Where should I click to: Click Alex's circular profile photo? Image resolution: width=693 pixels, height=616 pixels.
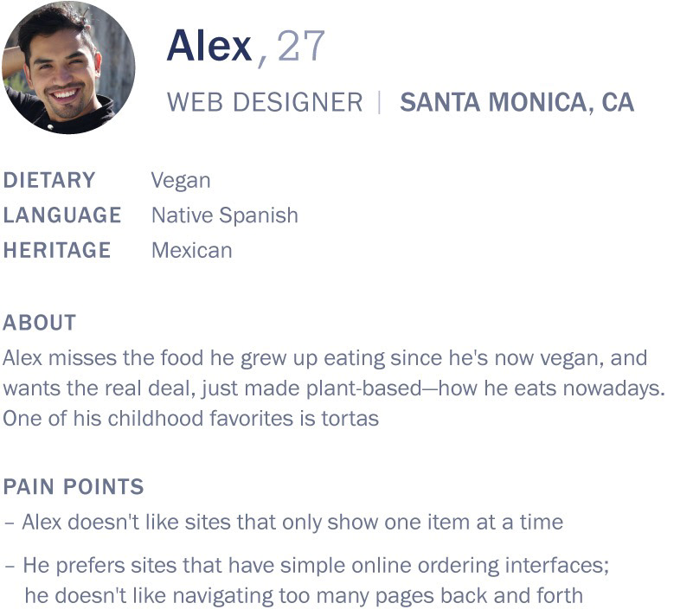(68, 67)
